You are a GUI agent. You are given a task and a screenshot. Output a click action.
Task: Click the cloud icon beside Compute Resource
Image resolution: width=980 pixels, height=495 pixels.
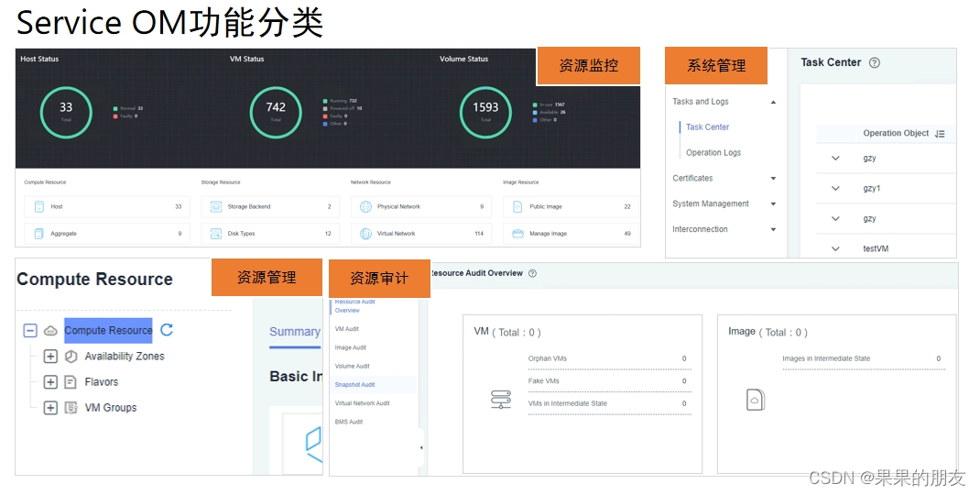[x=50, y=330]
